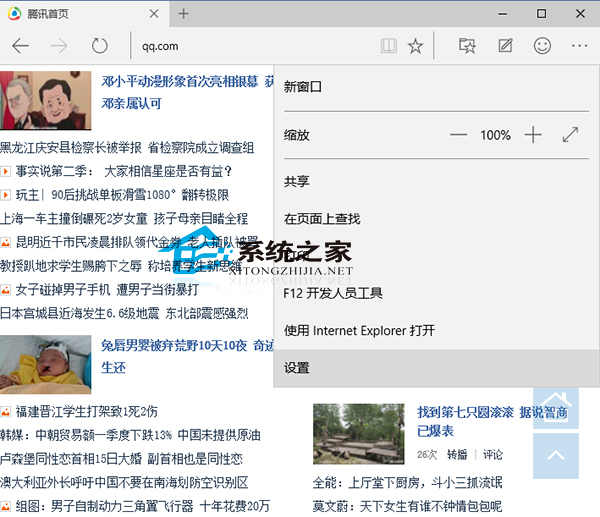Decrease zoom with the minus button

click(x=458, y=135)
